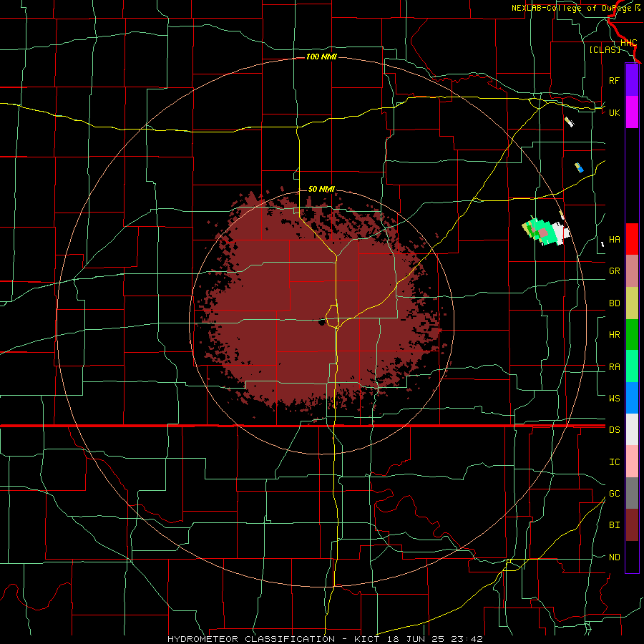The height and width of the screenshot is (644, 644).
Task: Select the blue WS legend swatch
Action: [632, 398]
